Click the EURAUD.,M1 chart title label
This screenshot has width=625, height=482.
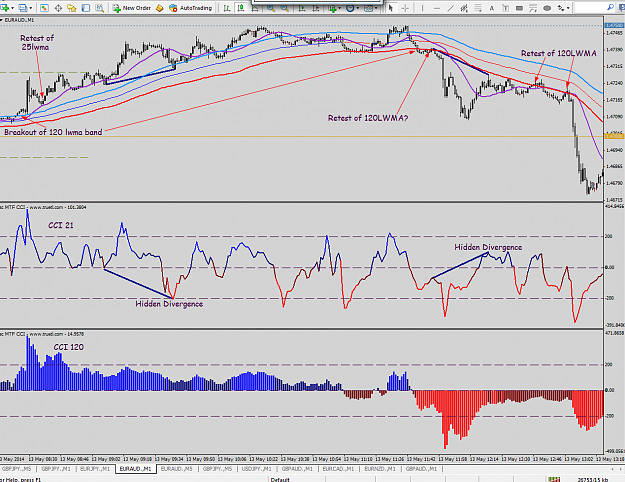click(20, 20)
